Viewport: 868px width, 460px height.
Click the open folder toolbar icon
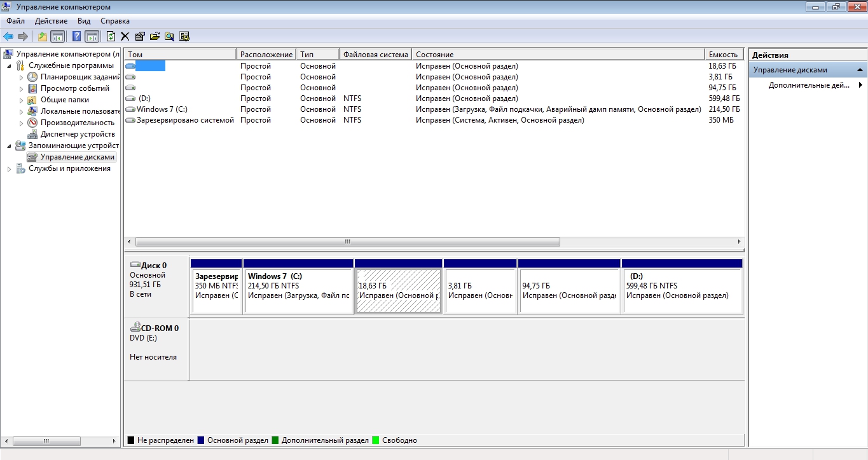(155, 36)
